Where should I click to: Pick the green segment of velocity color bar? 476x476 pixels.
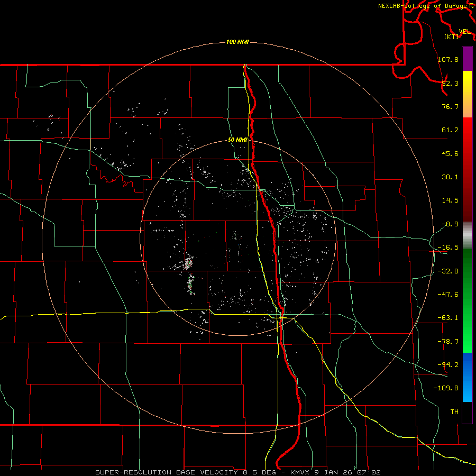pyautogui.click(x=467, y=301)
